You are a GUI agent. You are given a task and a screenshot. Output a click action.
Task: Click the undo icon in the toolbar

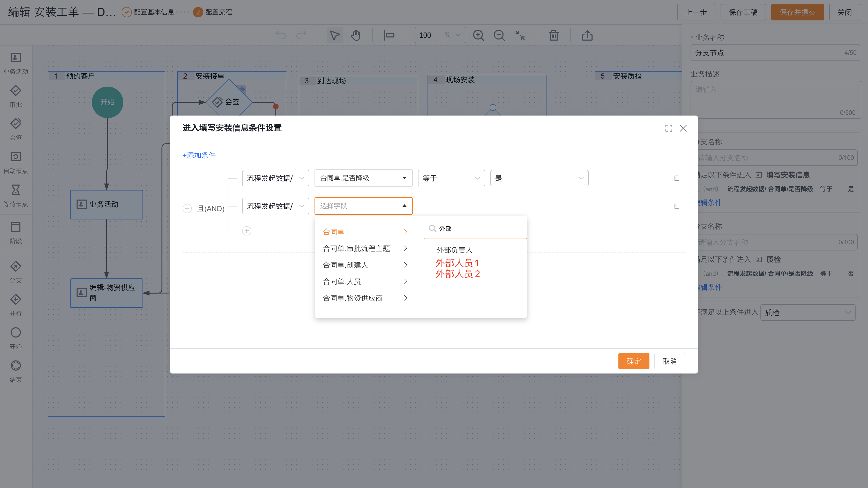pyautogui.click(x=281, y=35)
